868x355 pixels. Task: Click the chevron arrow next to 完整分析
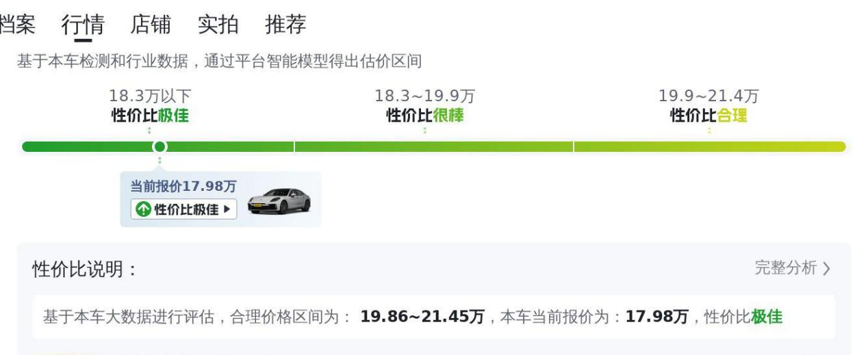(x=826, y=269)
